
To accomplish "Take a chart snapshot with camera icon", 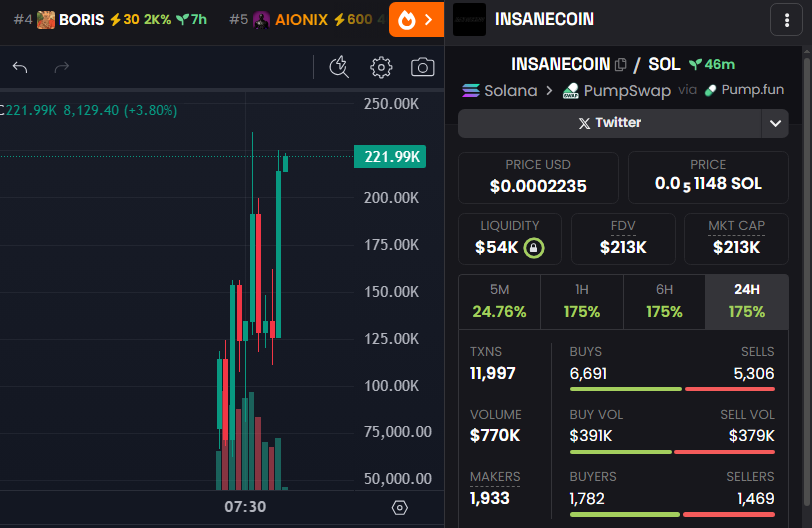I will 423,67.
